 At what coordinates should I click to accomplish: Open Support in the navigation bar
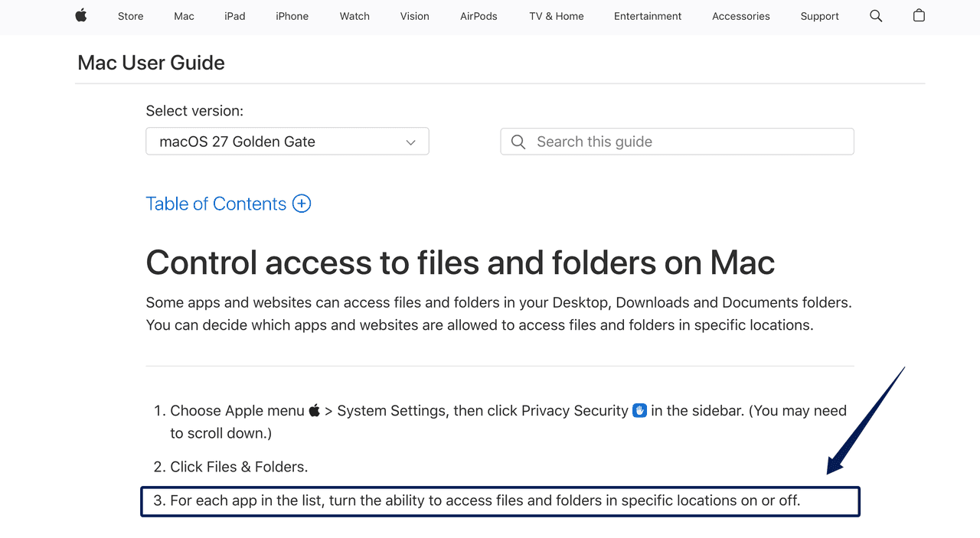pos(820,16)
